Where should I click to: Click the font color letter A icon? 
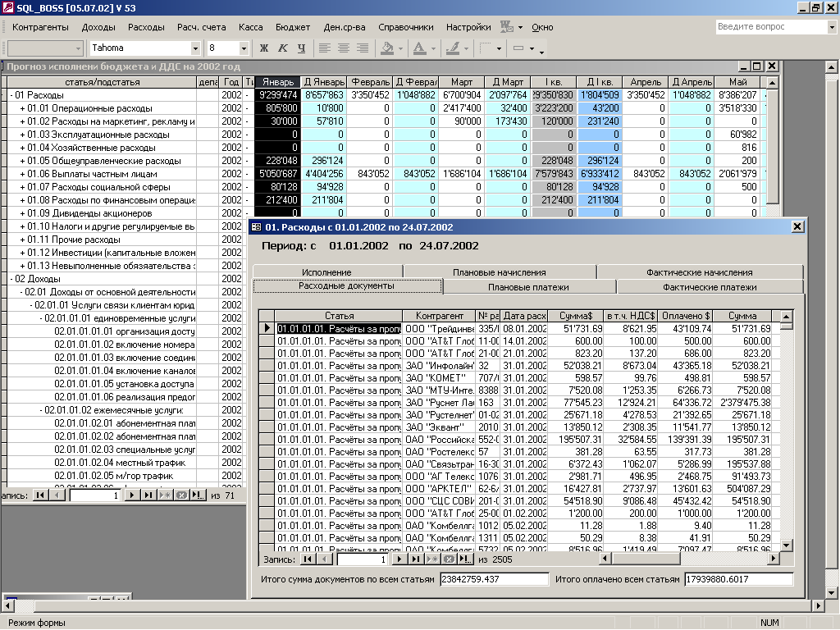click(x=419, y=48)
